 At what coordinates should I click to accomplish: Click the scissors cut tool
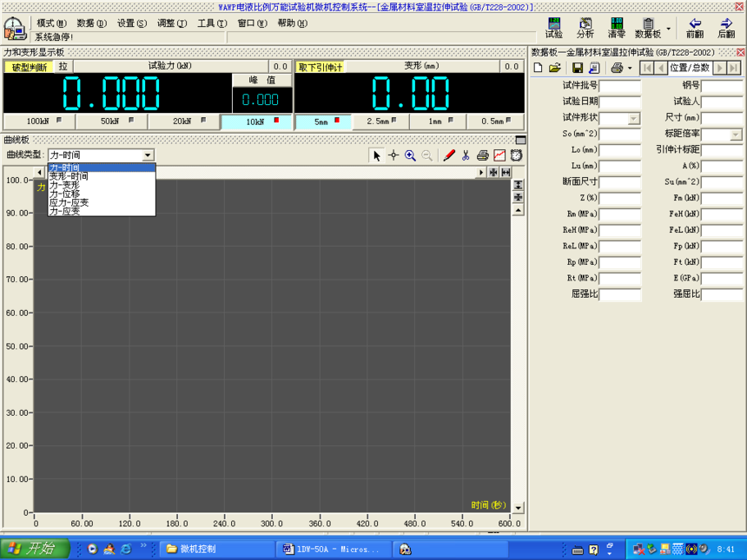tap(466, 155)
